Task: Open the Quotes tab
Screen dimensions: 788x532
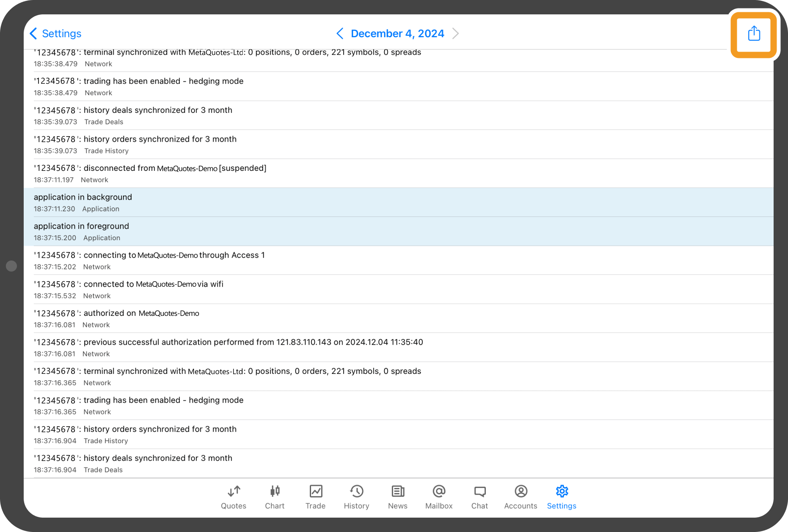Action: point(234,497)
